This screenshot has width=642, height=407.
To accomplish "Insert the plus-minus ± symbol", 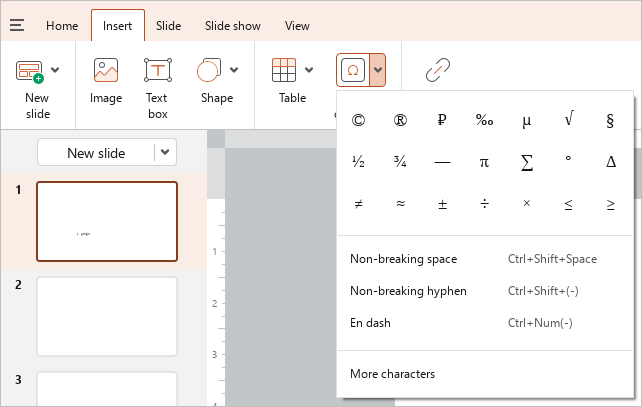I will tap(442, 204).
